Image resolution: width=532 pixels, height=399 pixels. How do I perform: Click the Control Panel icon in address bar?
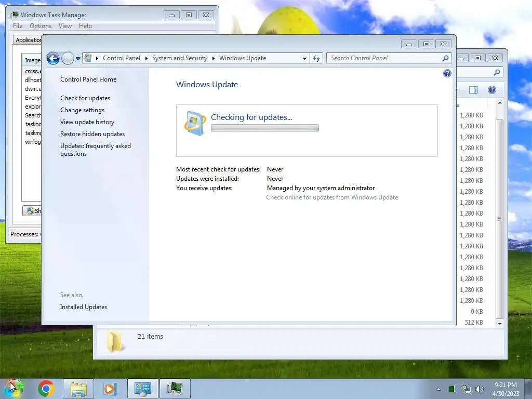click(x=88, y=58)
